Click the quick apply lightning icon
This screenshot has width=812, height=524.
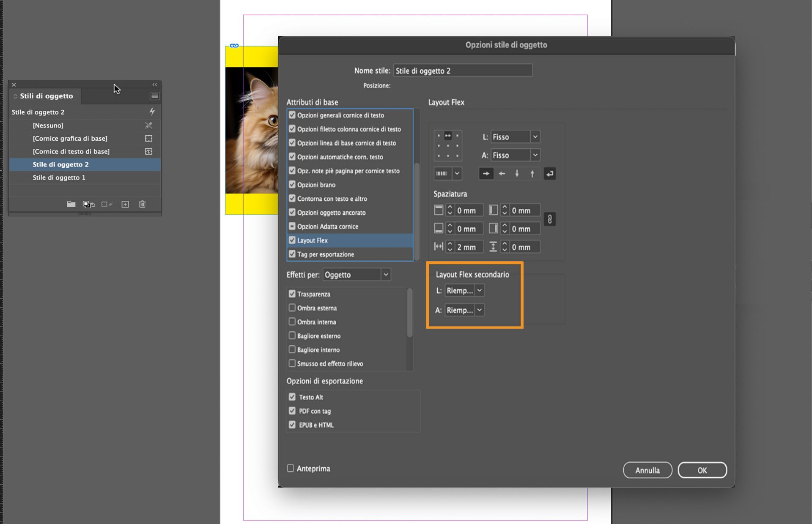pos(152,112)
